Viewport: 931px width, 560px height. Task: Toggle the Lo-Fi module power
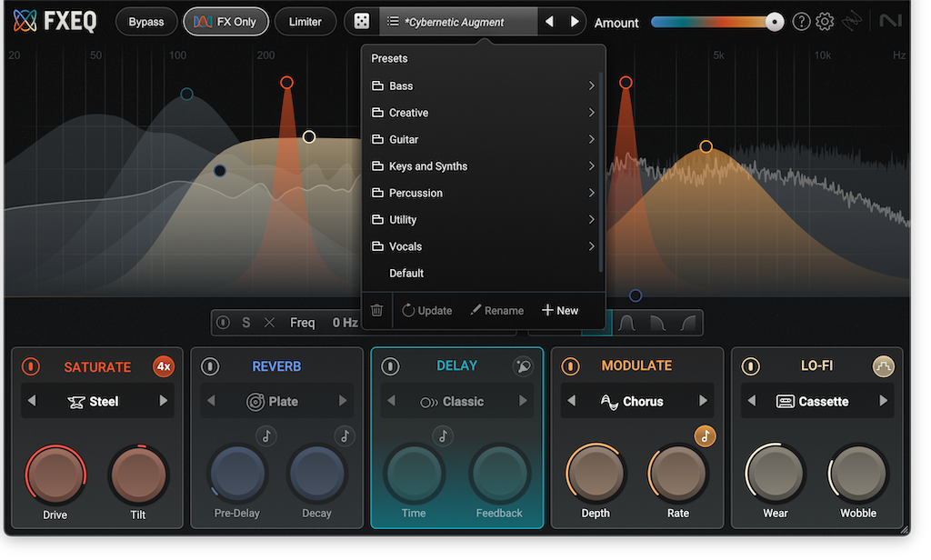click(750, 365)
